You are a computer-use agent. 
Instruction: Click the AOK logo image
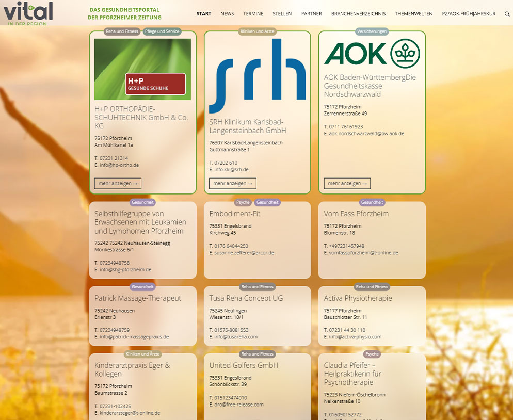click(x=372, y=53)
